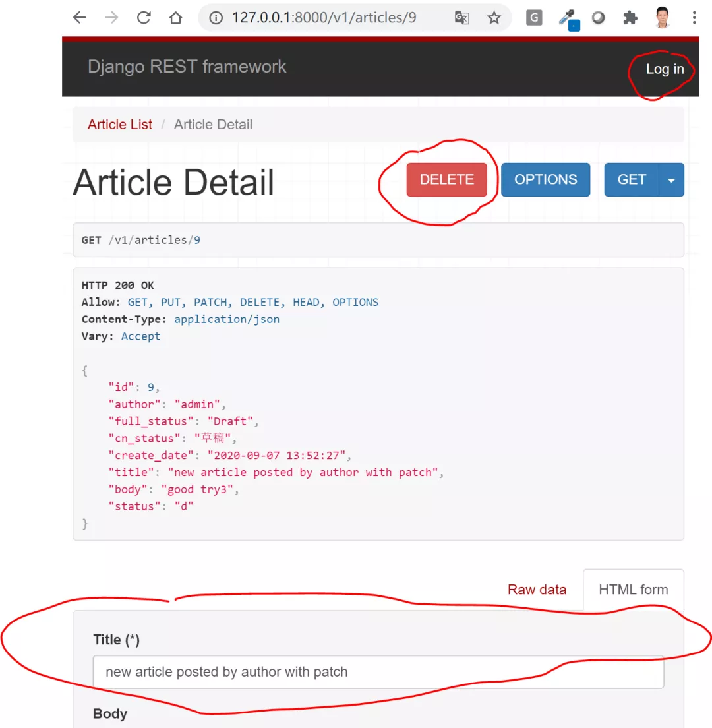Click the Body field label
The width and height of the screenshot is (712, 728).
pyautogui.click(x=110, y=713)
